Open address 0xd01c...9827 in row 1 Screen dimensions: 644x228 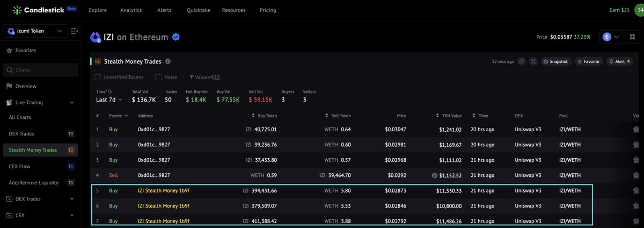[x=154, y=130]
